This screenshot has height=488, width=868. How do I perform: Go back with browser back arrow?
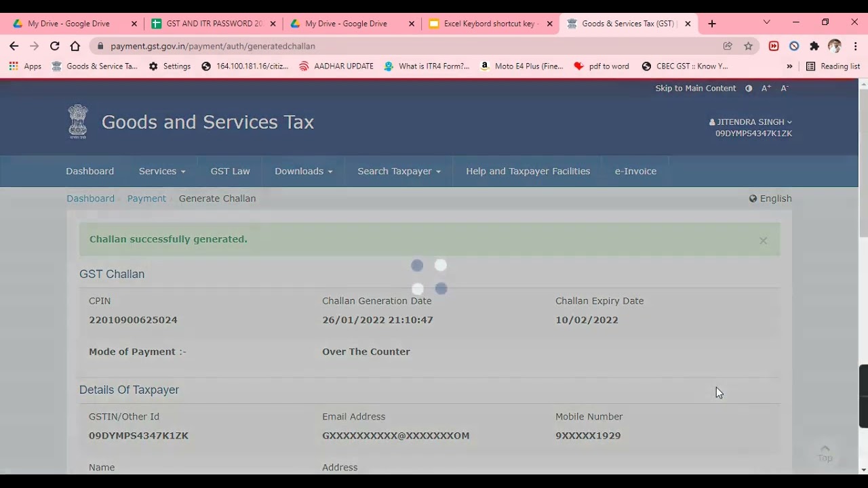[14, 46]
